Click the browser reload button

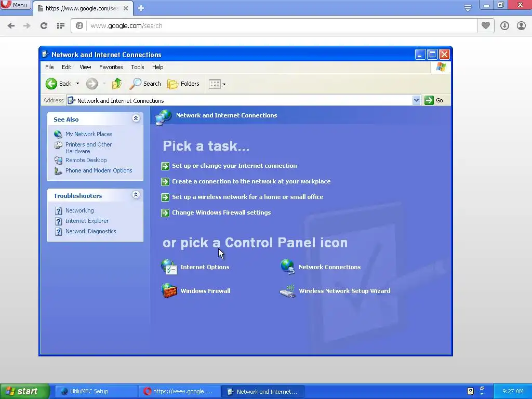point(44,26)
